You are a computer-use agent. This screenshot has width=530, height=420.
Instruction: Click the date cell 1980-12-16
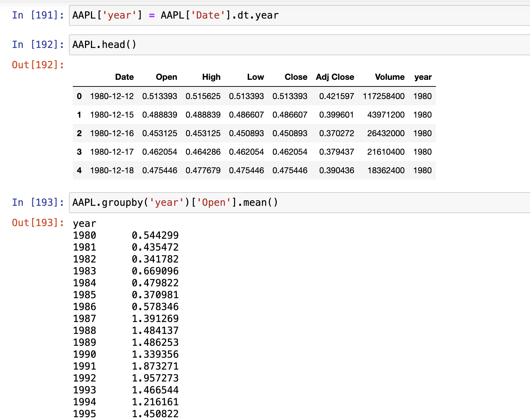pyautogui.click(x=112, y=133)
